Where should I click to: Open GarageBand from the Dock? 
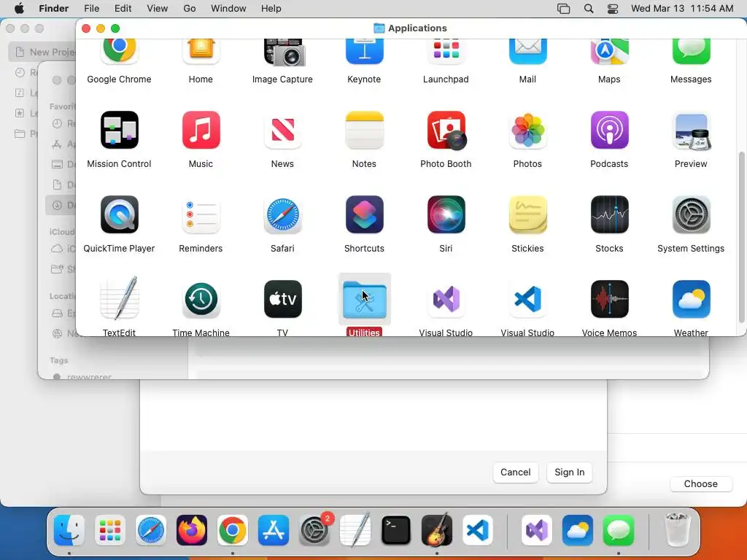437,530
